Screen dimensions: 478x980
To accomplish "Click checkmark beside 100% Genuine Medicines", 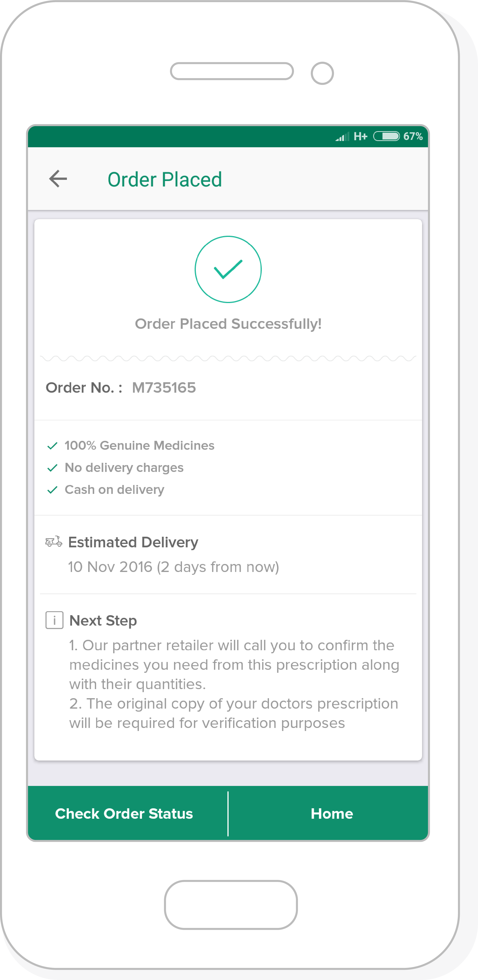I will (x=52, y=446).
